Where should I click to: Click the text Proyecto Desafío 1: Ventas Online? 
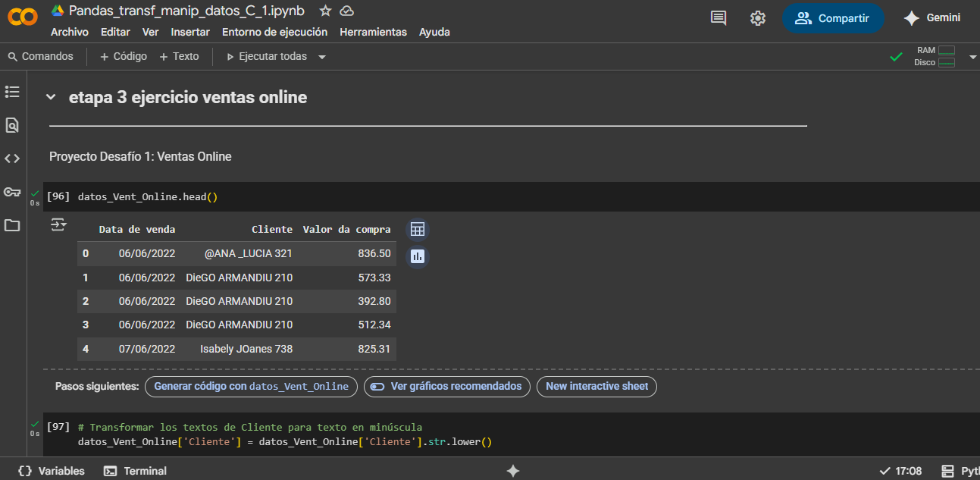pyautogui.click(x=140, y=156)
